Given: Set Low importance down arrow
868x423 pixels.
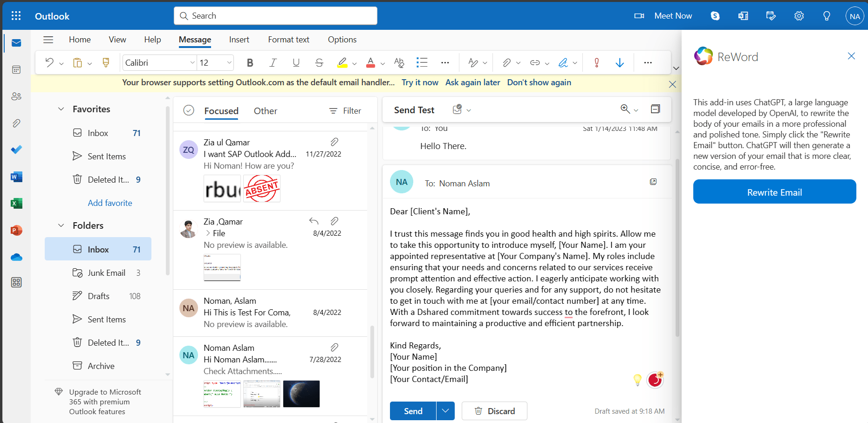Looking at the screenshot, I should pos(620,62).
